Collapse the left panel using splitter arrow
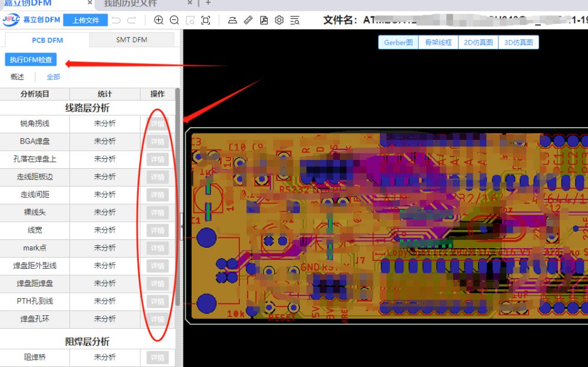The image size is (588, 367). tap(182, 225)
